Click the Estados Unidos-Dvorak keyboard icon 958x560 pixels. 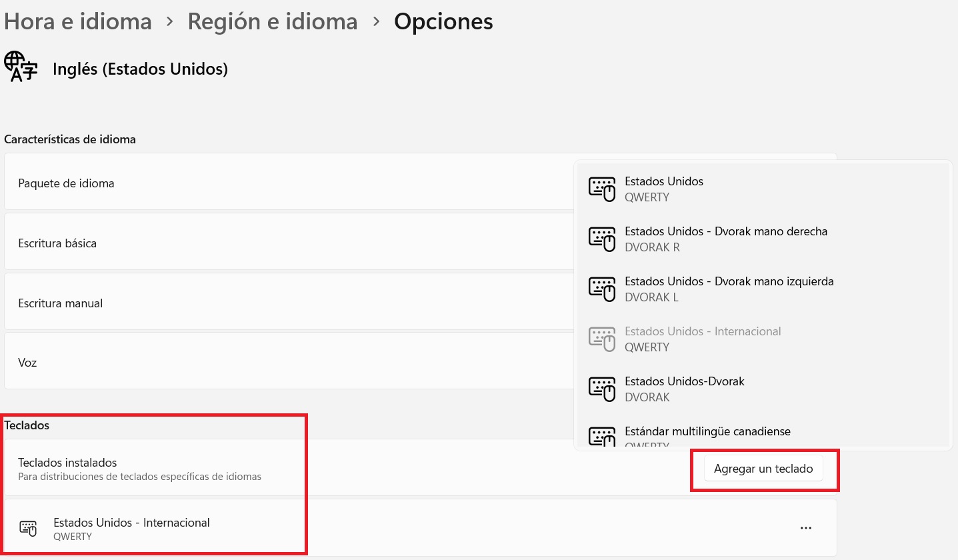602,389
